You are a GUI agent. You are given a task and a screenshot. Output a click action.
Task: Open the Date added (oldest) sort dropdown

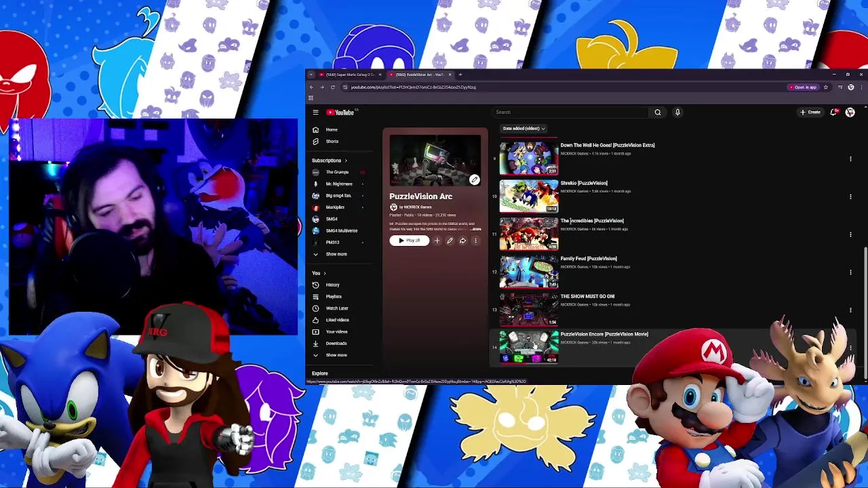(524, 128)
